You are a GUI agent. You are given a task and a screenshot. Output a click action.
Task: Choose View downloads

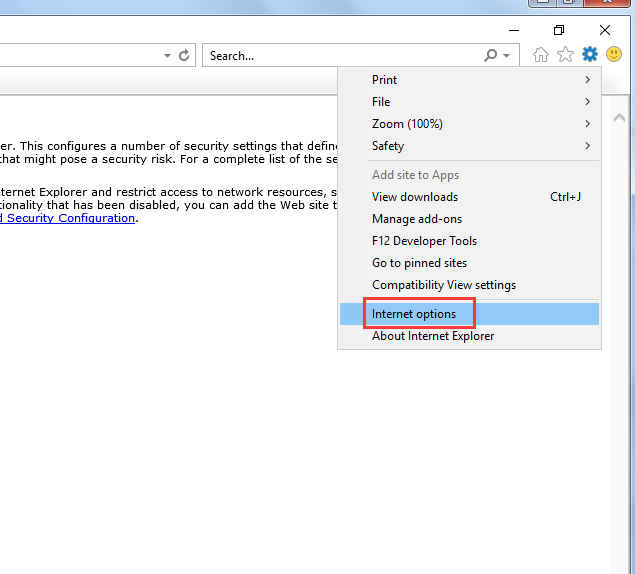click(x=469, y=197)
